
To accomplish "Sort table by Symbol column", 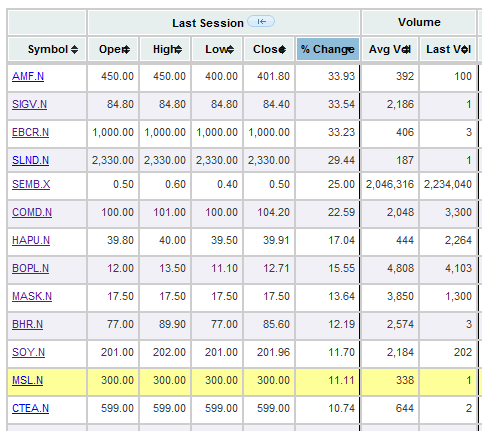I will pyautogui.click(x=47, y=49).
